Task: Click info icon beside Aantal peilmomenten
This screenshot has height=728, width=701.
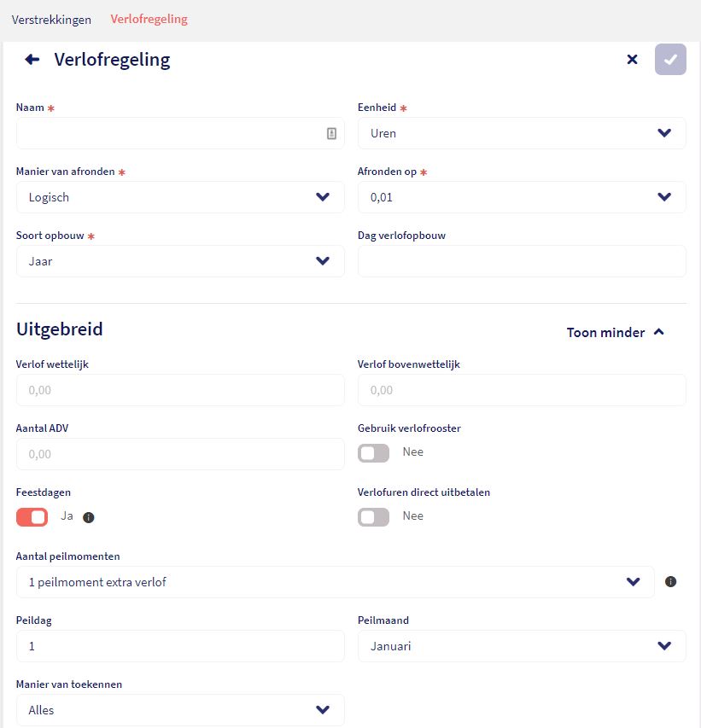Action: coord(670,581)
